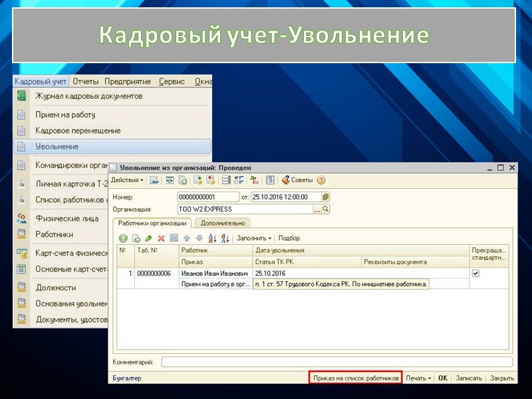Click icon beside Карт-счета физических лиц
Viewport: 532px width, 399px height.
click(x=21, y=253)
